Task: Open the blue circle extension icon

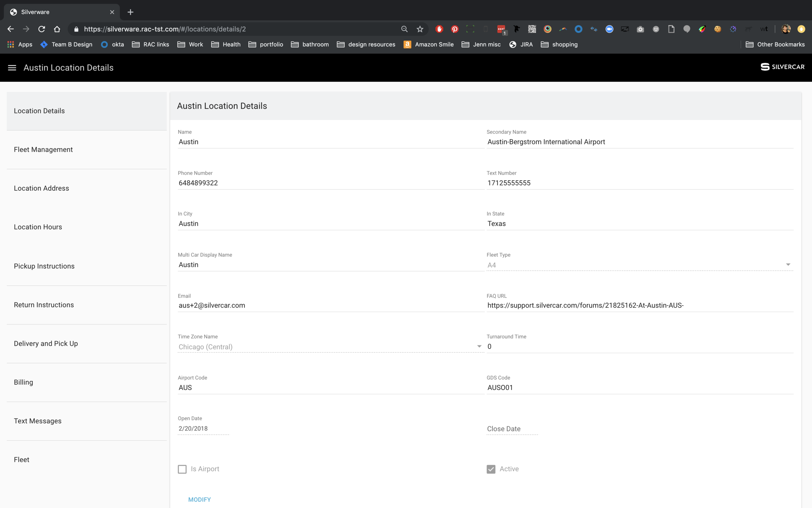Action: [x=578, y=29]
